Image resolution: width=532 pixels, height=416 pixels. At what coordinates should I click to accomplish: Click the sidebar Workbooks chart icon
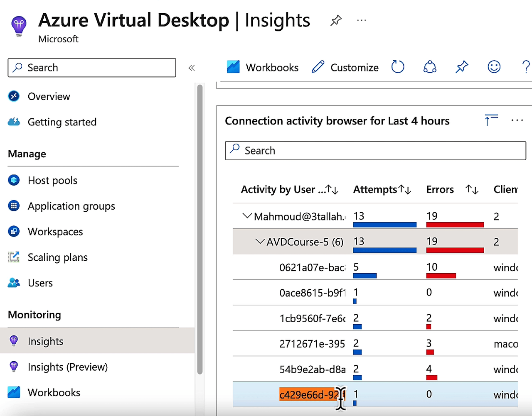tap(14, 392)
